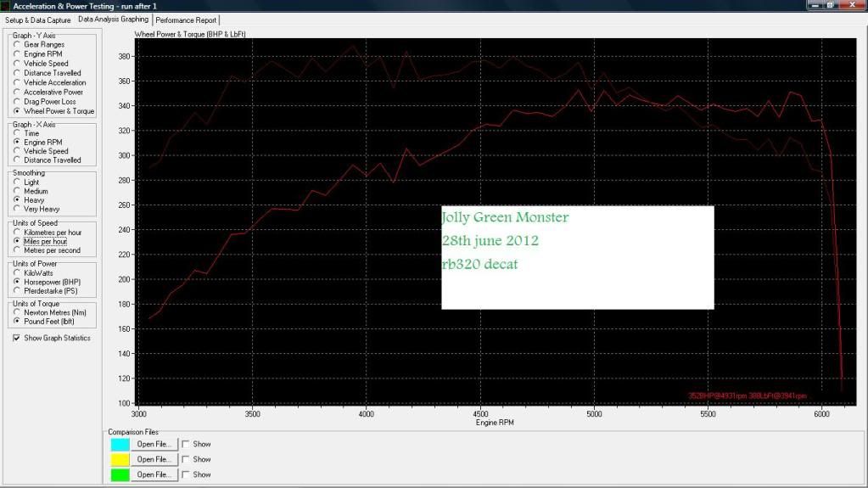Select Drag Power Loss option
This screenshot has height=488, width=868.
pyautogui.click(x=17, y=102)
